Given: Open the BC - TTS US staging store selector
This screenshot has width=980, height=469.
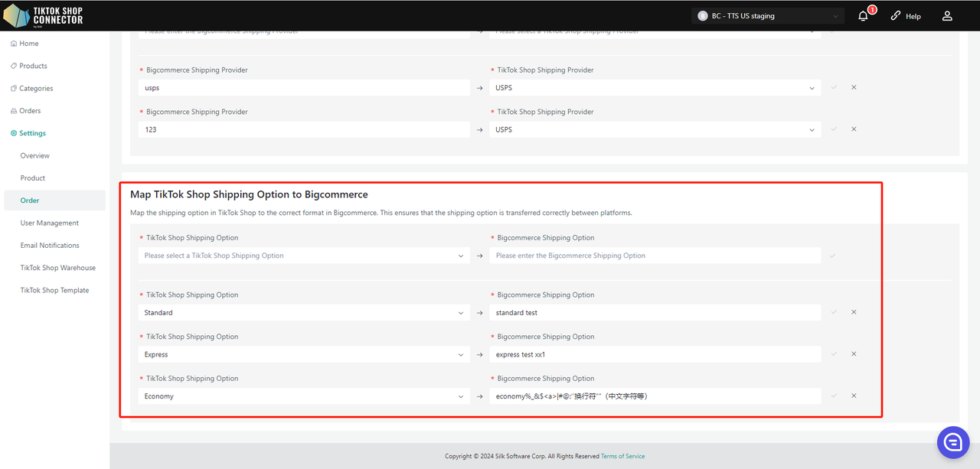Looking at the screenshot, I should 768,15.
